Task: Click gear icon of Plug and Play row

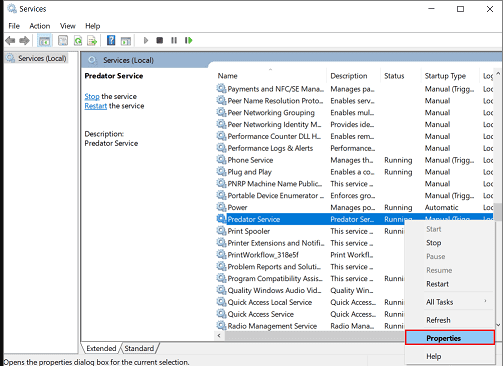Action: pos(221,172)
